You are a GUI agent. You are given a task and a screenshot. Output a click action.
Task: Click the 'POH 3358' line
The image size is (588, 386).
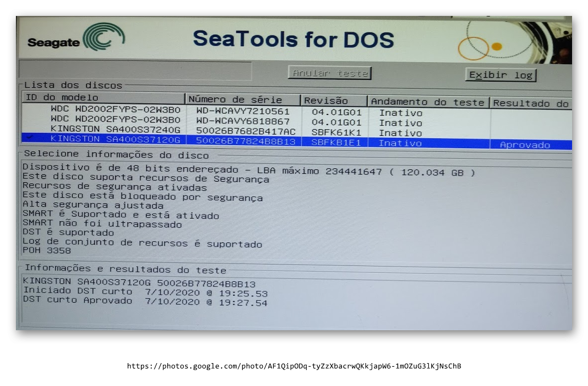coord(46,250)
